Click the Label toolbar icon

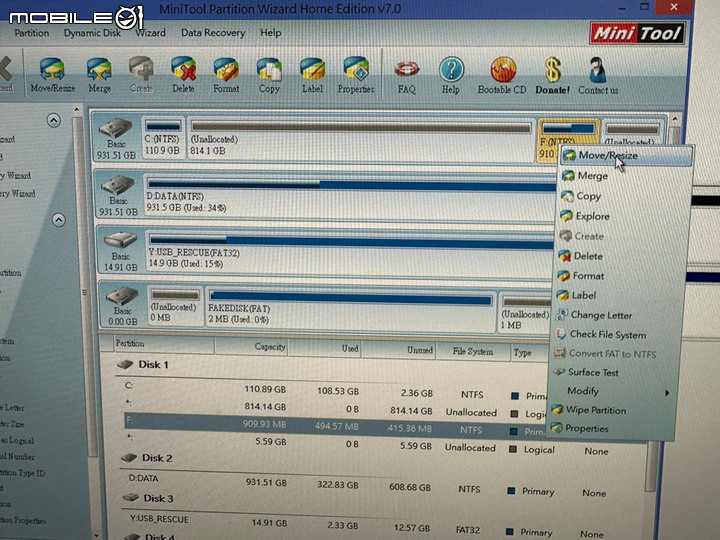click(x=312, y=76)
